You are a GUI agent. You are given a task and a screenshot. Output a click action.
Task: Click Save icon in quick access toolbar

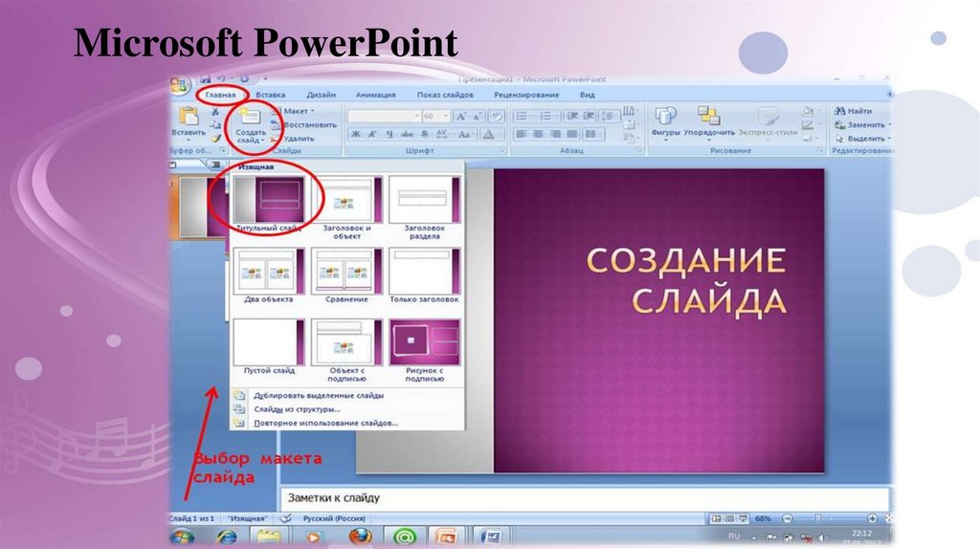pyautogui.click(x=205, y=78)
